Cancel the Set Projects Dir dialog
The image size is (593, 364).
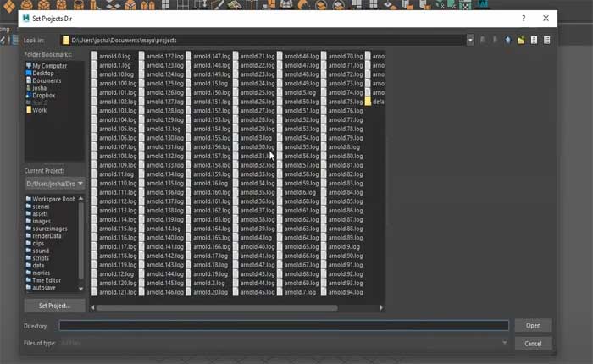coord(533,344)
